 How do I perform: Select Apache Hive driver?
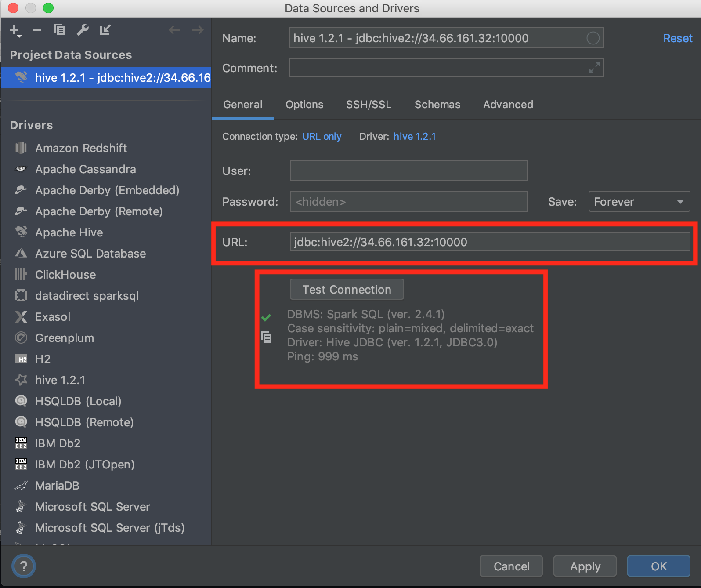tap(105, 232)
